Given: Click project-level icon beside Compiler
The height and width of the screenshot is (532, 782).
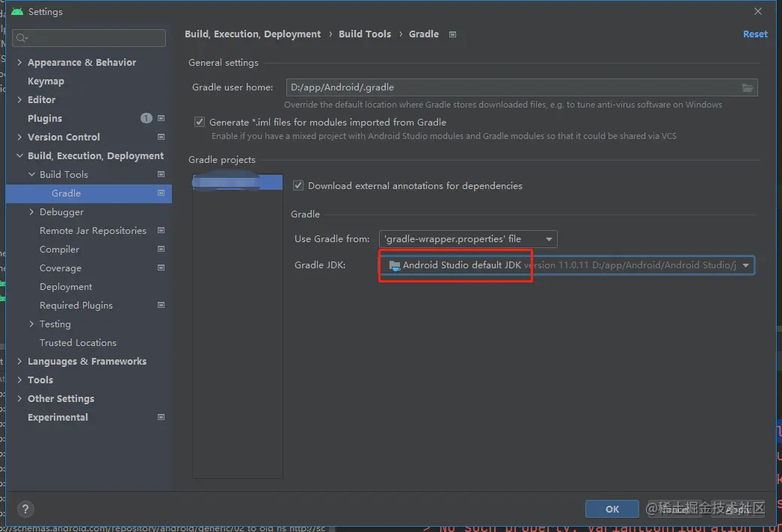Looking at the screenshot, I should click(161, 249).
